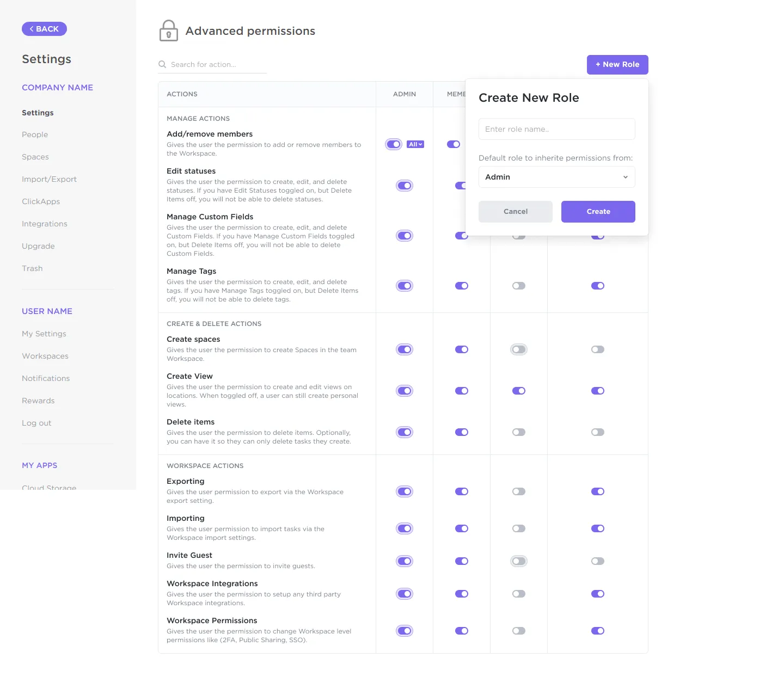Toggle Admin switch for Edit statuses

pyautogui.click(x=405, y=186)
